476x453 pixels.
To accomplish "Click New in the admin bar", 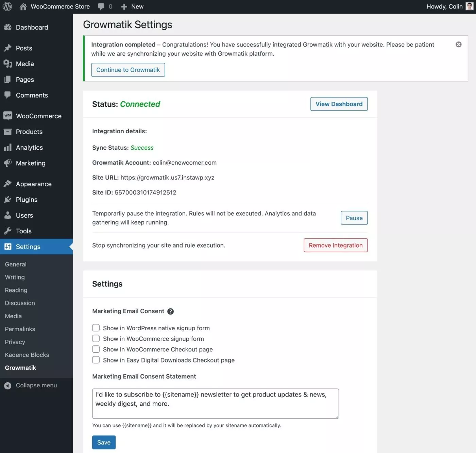I will pos(137,6).
